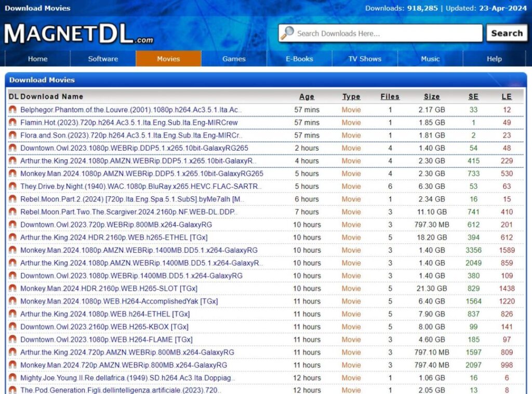Click magnet icon for Rebel Moon Part 2 720p

[x=12, y=199]
